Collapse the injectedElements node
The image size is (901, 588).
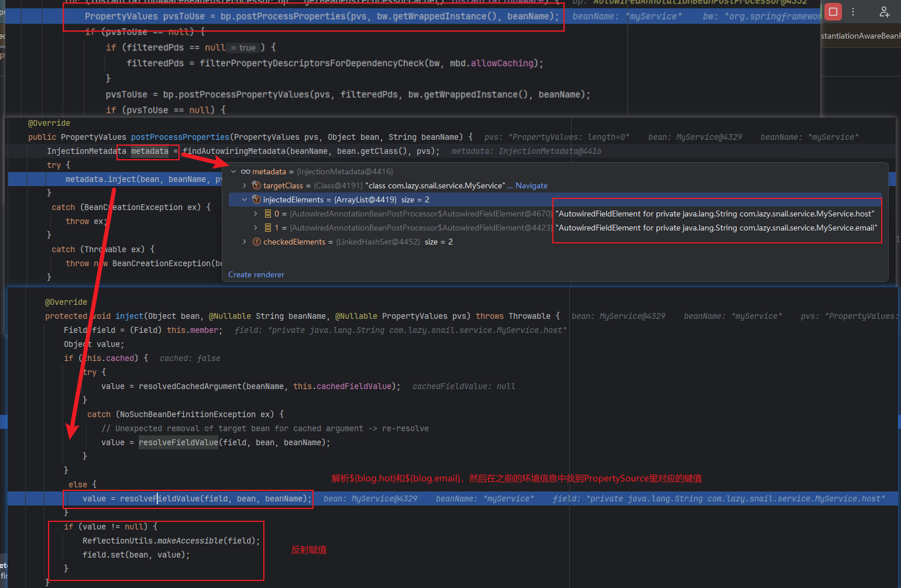(245, 200)
